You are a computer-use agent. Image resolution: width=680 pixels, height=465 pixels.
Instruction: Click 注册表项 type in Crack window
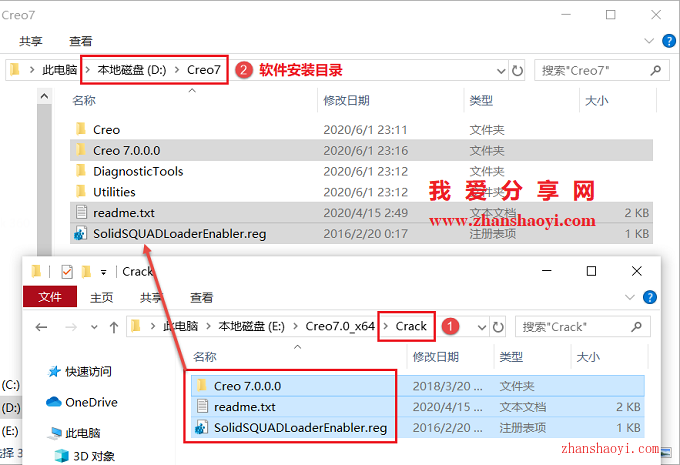[523, 428]
